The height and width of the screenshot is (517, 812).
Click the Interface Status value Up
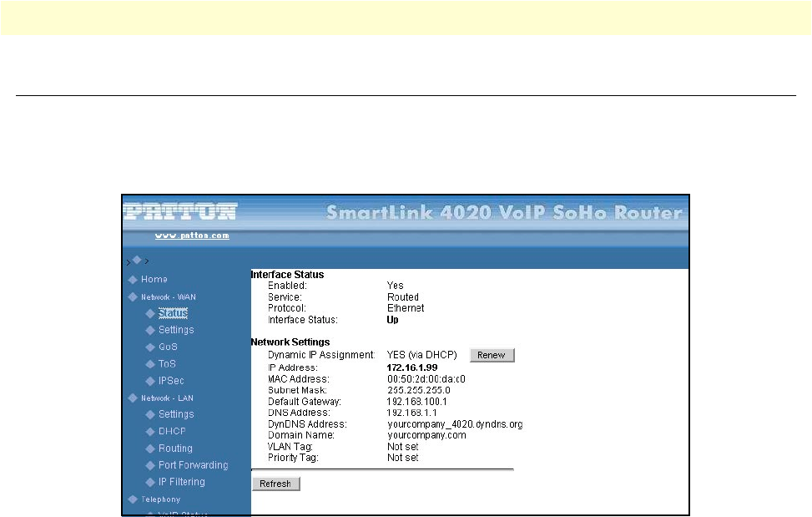392,320
